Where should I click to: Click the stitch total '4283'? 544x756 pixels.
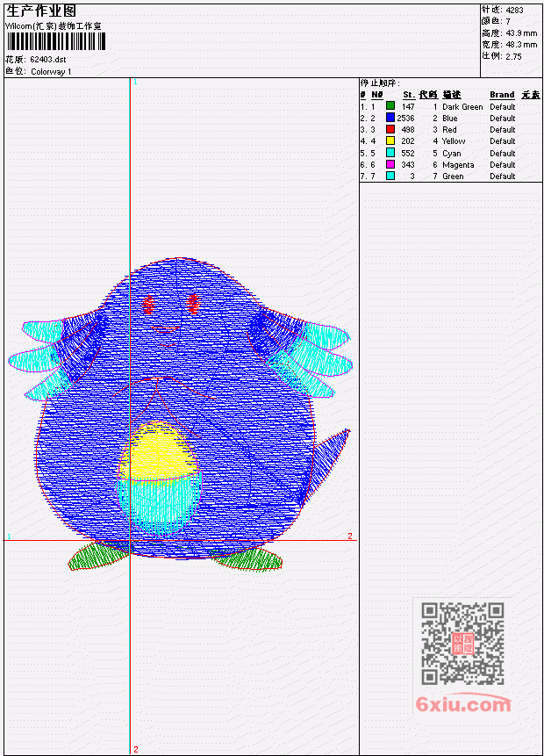[515, 11]
